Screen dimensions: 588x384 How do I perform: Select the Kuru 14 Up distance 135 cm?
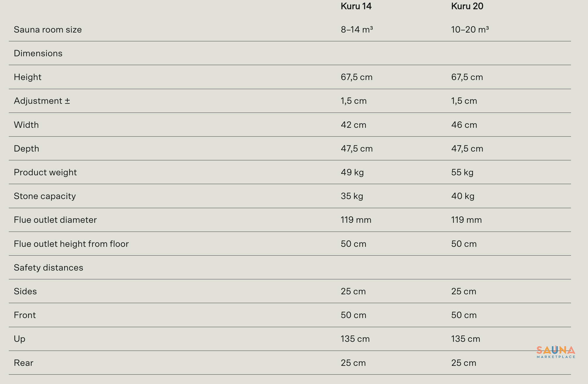click(x=355, y=339)
